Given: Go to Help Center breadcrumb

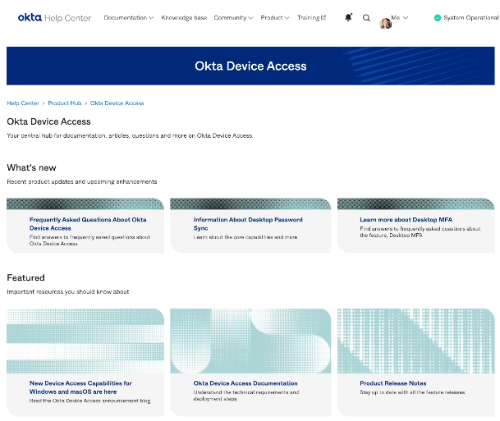Looking at the screenshot, I should click(x=23, y=103).
